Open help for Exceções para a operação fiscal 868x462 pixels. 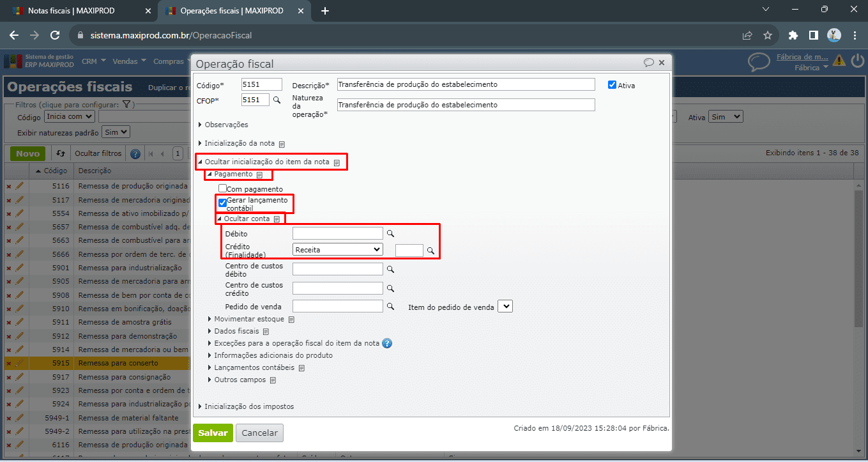[386, 343]
